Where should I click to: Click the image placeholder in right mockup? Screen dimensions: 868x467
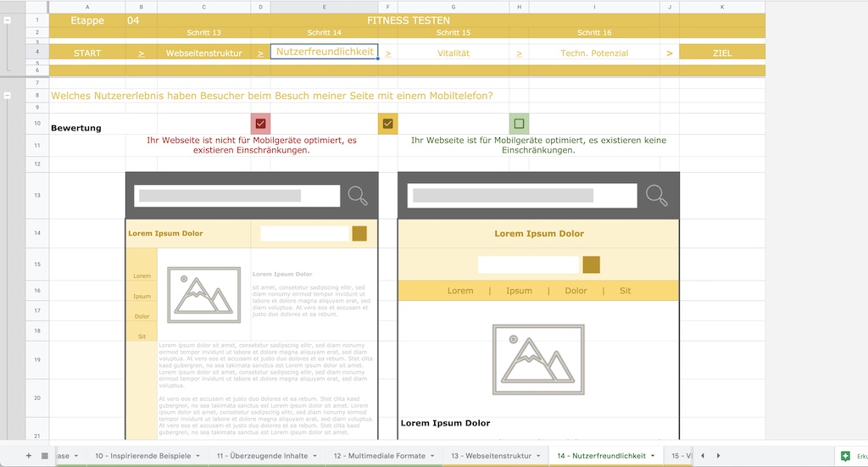coord(538,359)
